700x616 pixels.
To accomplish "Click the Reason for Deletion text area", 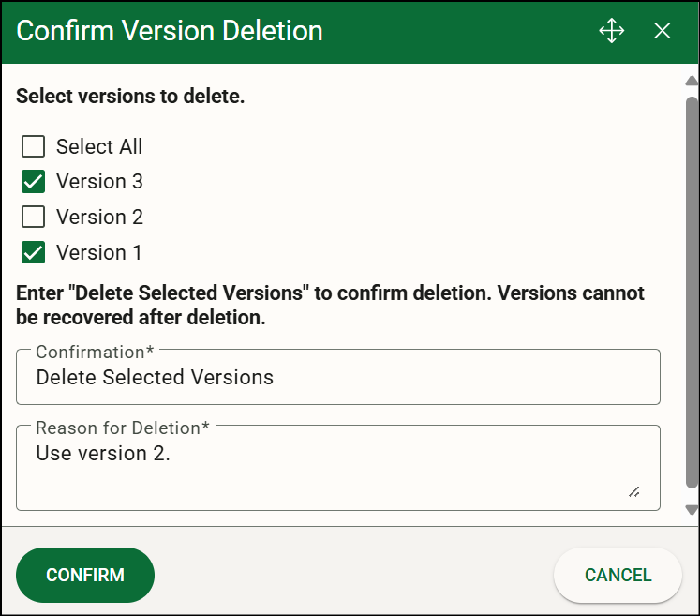I will (x=338, y=468).
